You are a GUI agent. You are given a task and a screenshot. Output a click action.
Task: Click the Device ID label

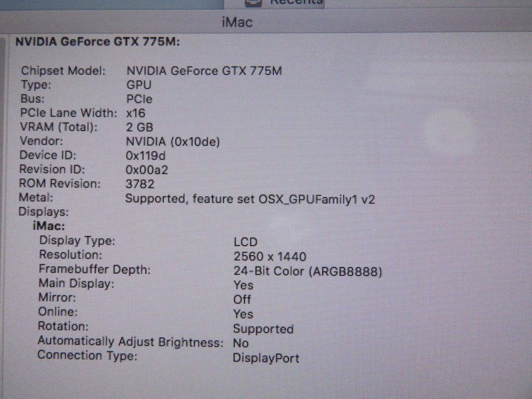[48, 155]
